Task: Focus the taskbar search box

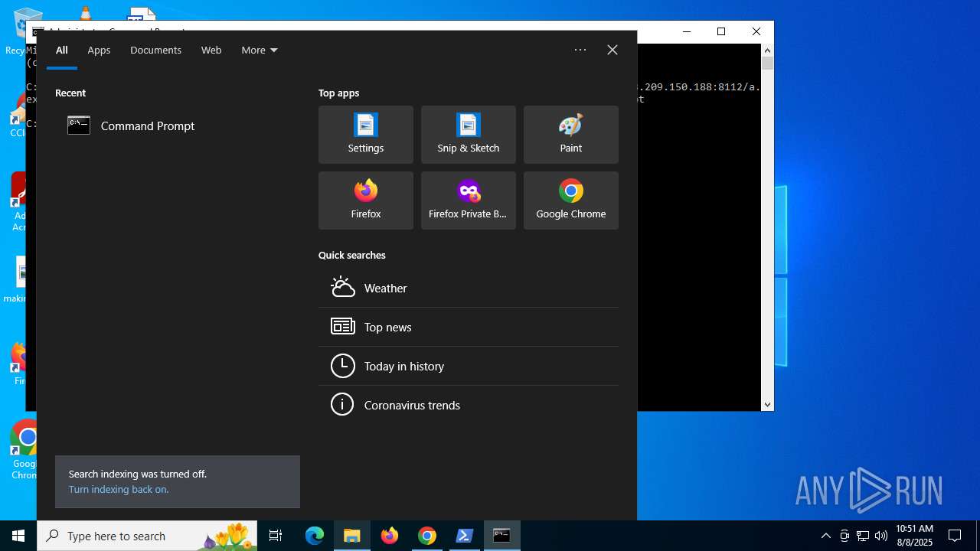Action: (147, 536)
